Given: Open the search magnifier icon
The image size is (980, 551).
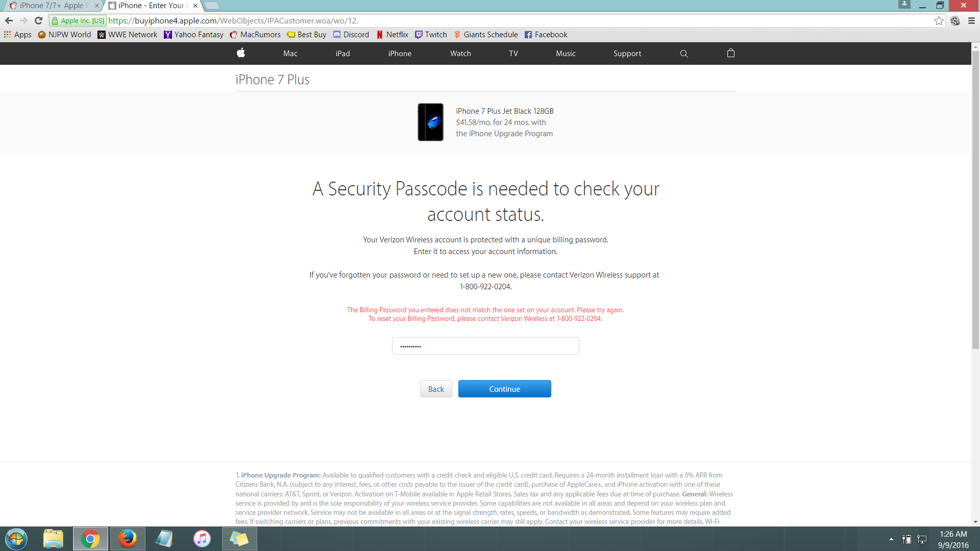Looking at the screenshot, I should tap(684, 54).
